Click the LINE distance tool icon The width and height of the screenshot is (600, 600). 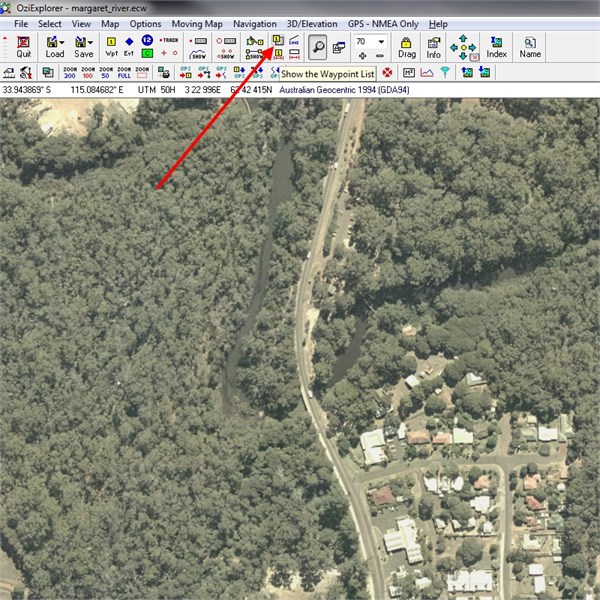(294, 40)
